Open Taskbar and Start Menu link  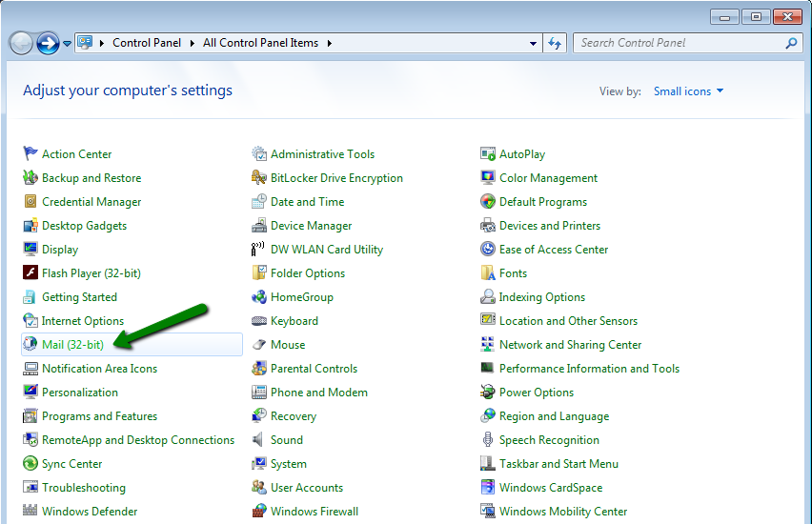coord(558,463)
